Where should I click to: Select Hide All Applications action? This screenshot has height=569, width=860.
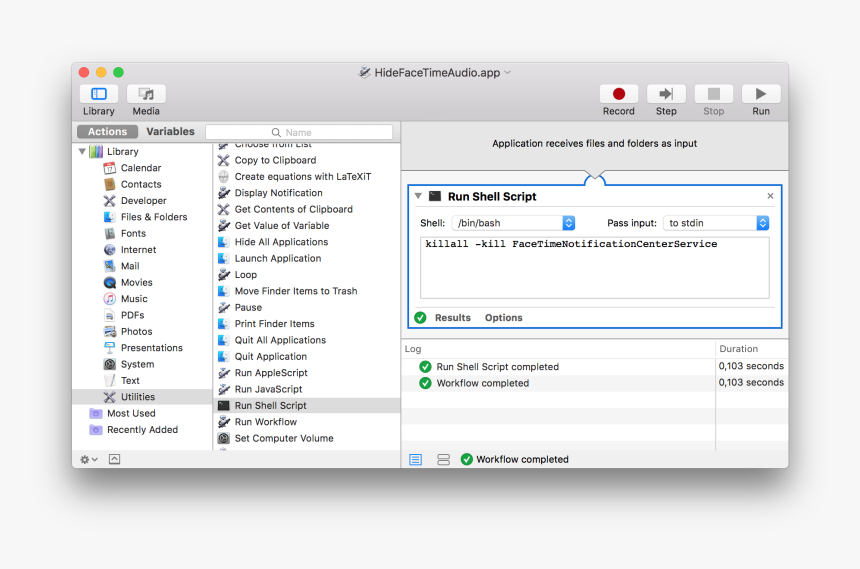[307, 242]
